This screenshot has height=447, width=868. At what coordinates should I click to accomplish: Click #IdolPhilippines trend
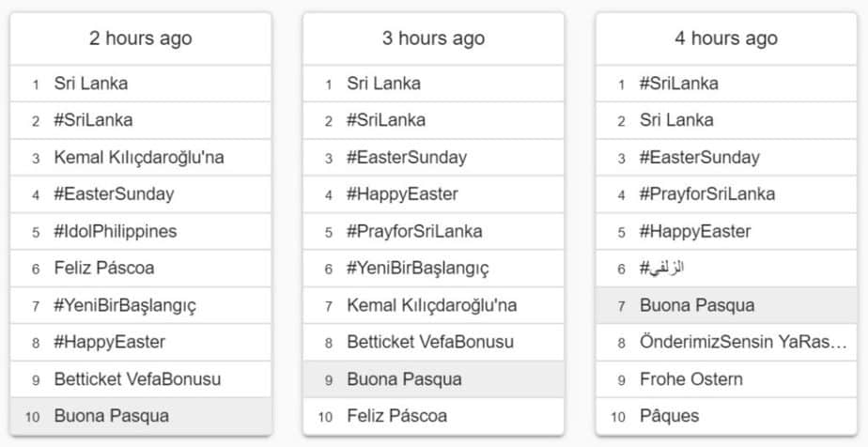(141, 231)
